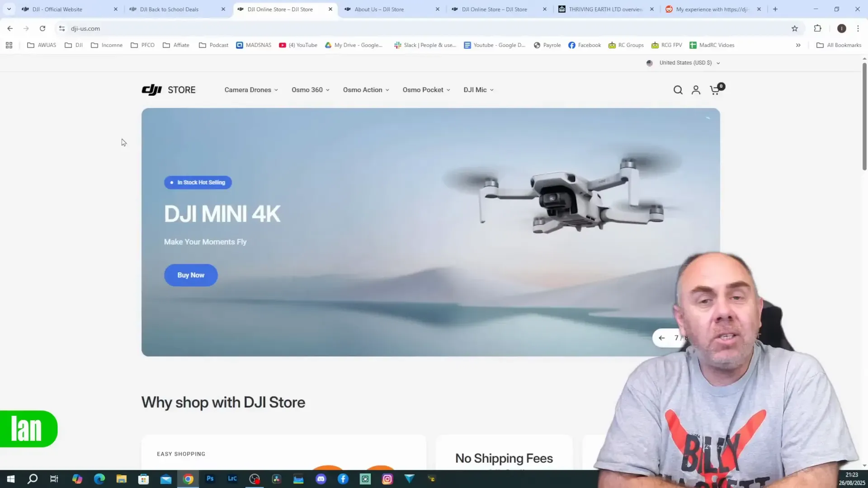Open Chrome extensions puzzle icon
868x488 pixels.
[x=817, y=28]
